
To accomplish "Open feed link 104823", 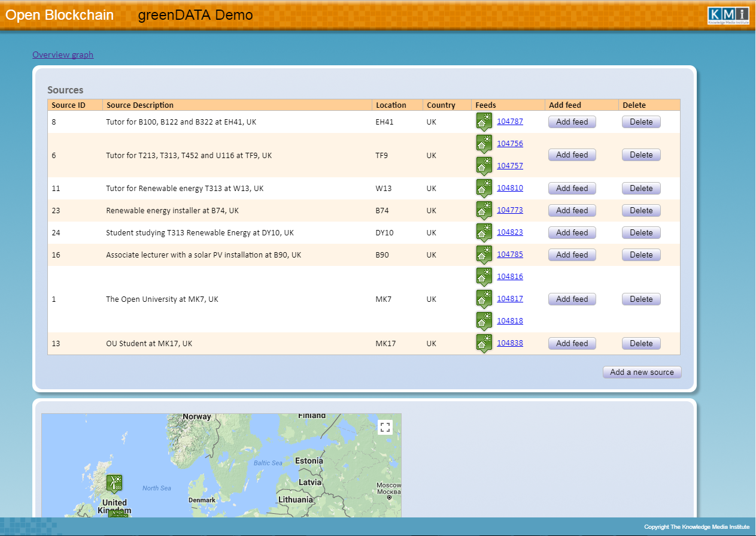I will [510, 232].
